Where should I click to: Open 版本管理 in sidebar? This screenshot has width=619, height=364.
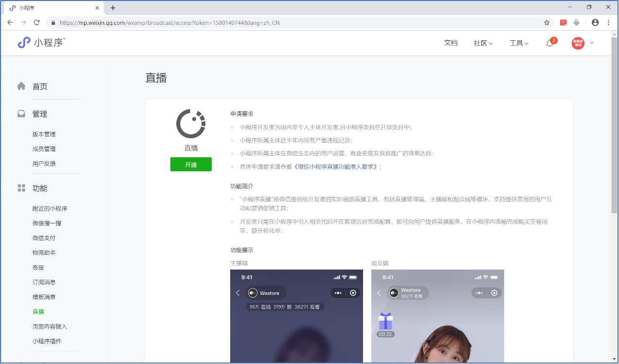[44, 134]
